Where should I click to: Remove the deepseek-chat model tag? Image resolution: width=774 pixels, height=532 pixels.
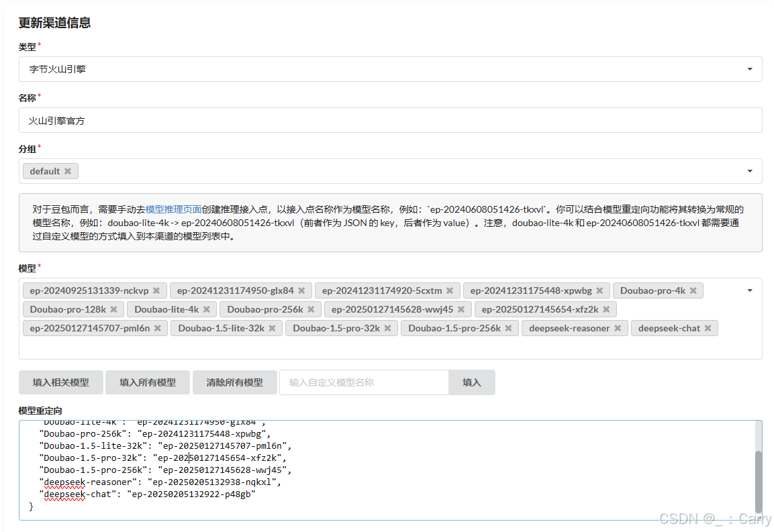coord(708,328)
